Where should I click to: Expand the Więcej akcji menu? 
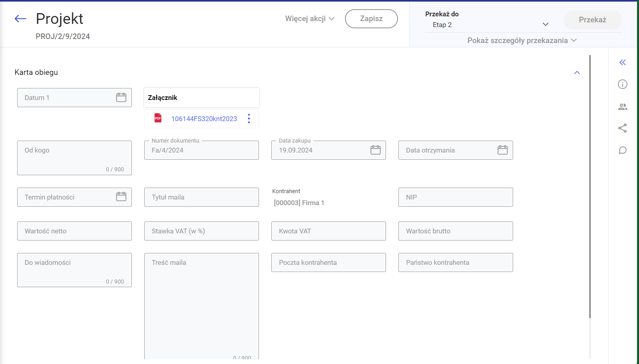pyautogui.click(x=310, y=19)
